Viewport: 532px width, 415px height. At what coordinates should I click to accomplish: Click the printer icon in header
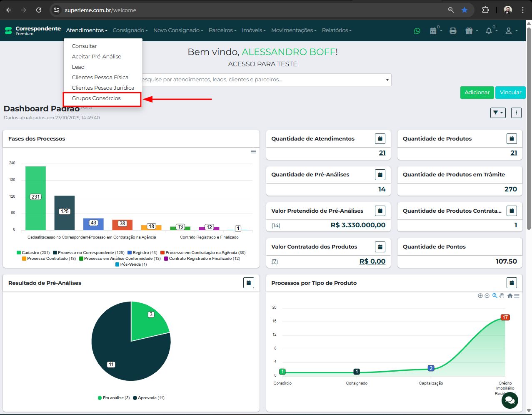click(453, 31)
